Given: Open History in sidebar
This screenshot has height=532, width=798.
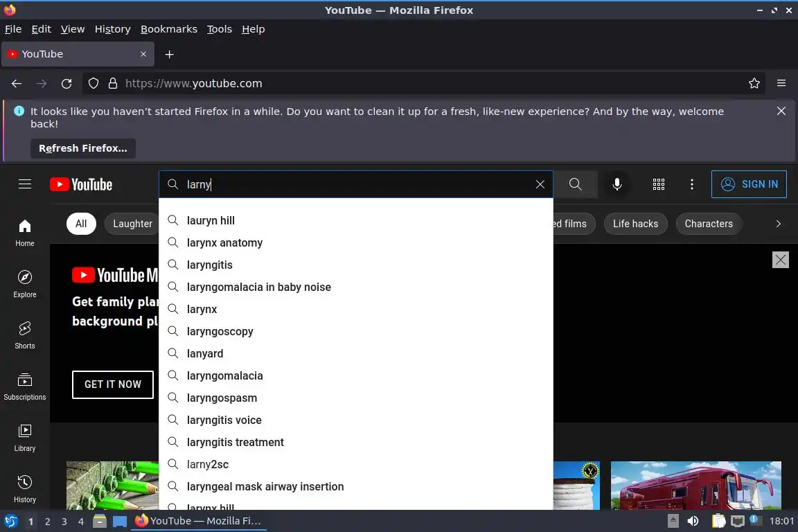Looking at the screenshot, I should [25, 489].
